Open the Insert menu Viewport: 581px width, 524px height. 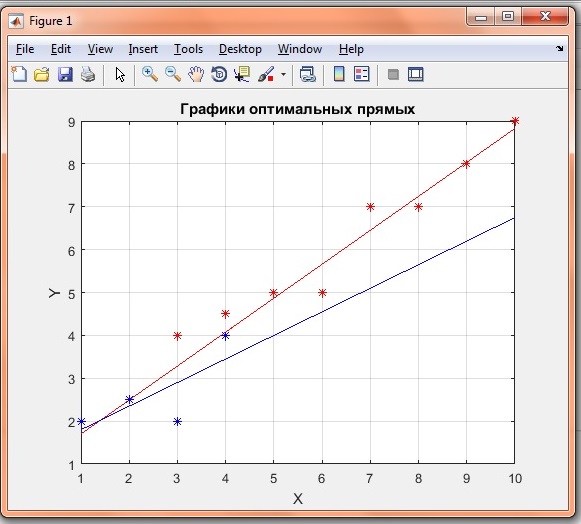point(143,49)
